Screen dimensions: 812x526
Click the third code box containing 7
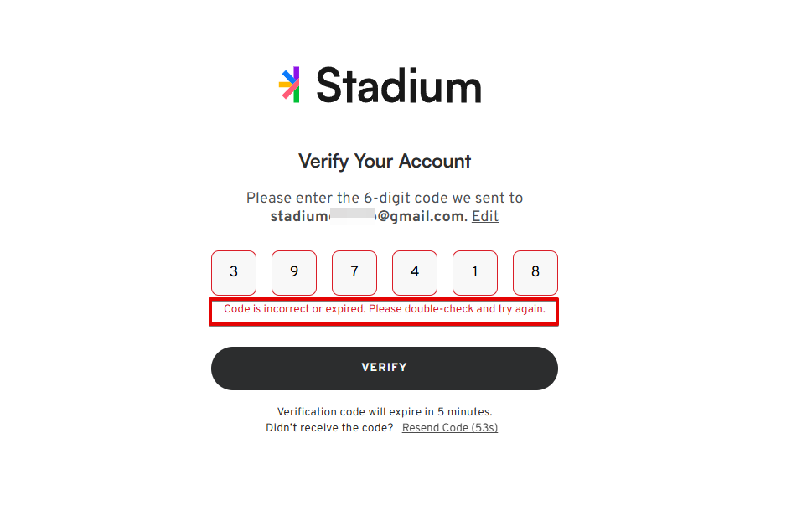point(354,272)
